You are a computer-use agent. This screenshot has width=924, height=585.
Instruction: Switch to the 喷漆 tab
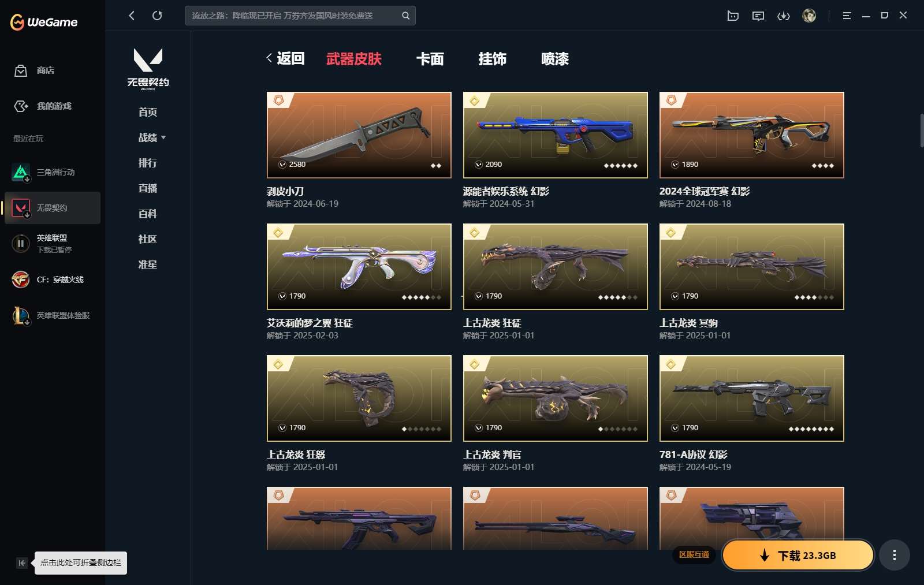pos(555,59)
